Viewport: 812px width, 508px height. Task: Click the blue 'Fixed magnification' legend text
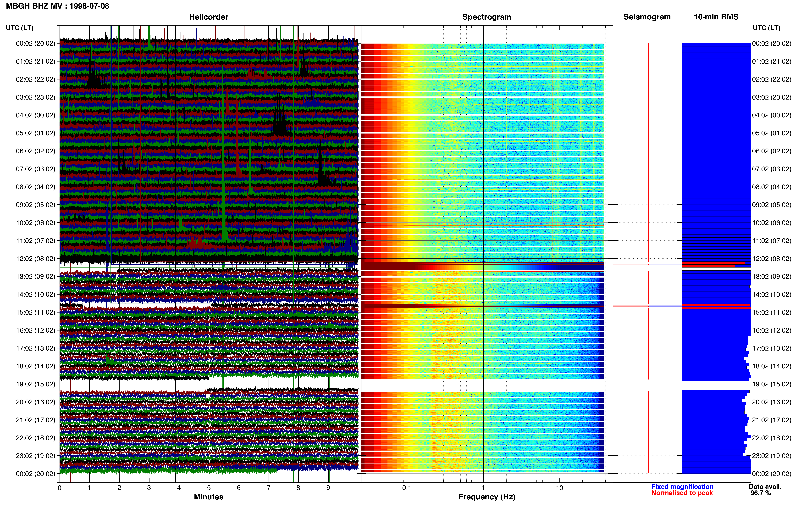682,486
